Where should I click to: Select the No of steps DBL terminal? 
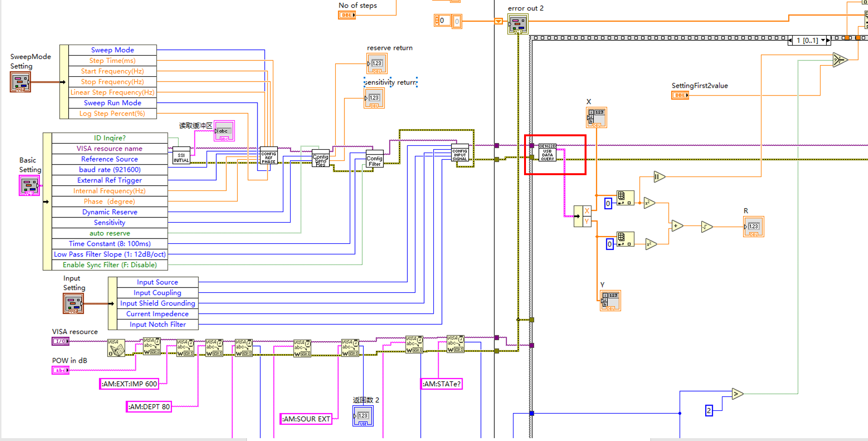[x=347, y=15]
